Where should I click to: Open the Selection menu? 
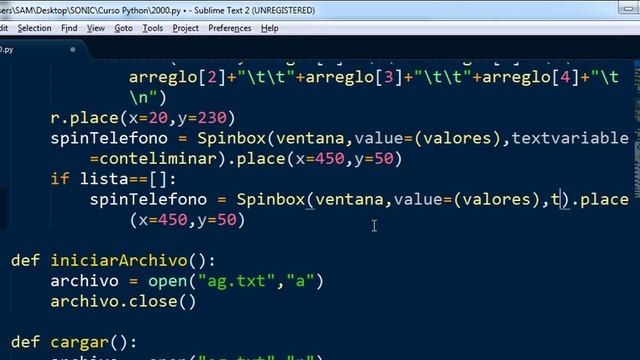coord(34,28)
